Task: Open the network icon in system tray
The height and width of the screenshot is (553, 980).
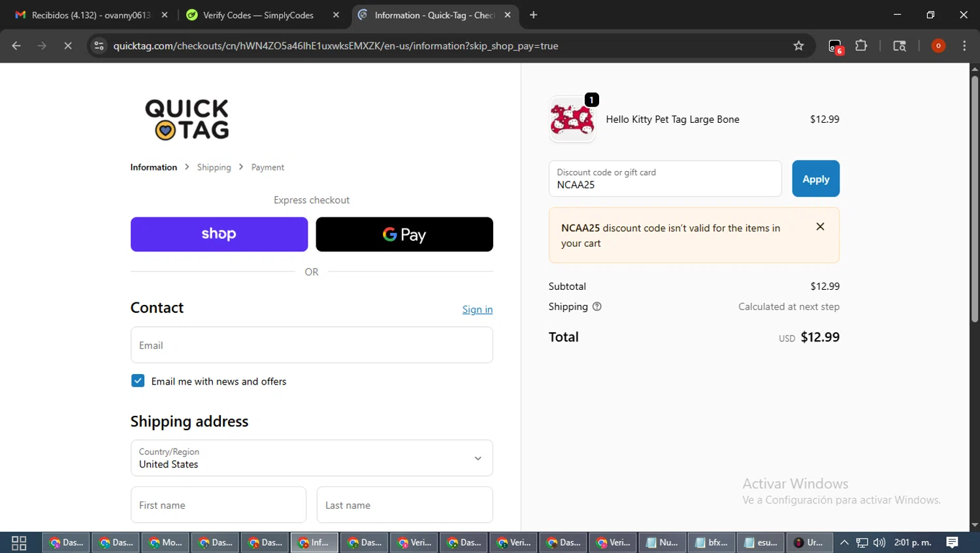Action: coord(862,543)
